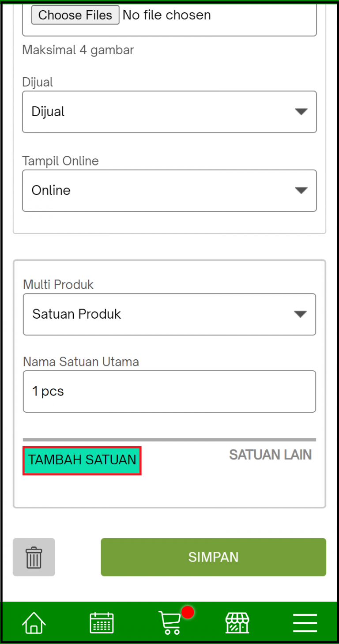Switch to the SATUAN LAIN tab
339x644 pixels.
[x=270, y=455]
